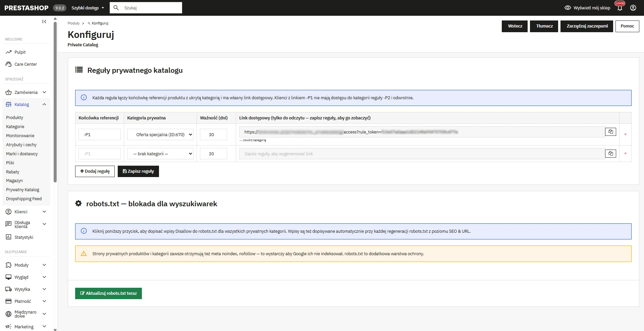
Task: Go to Monitorowanie in the sidebar
Action: coord(20,135)
